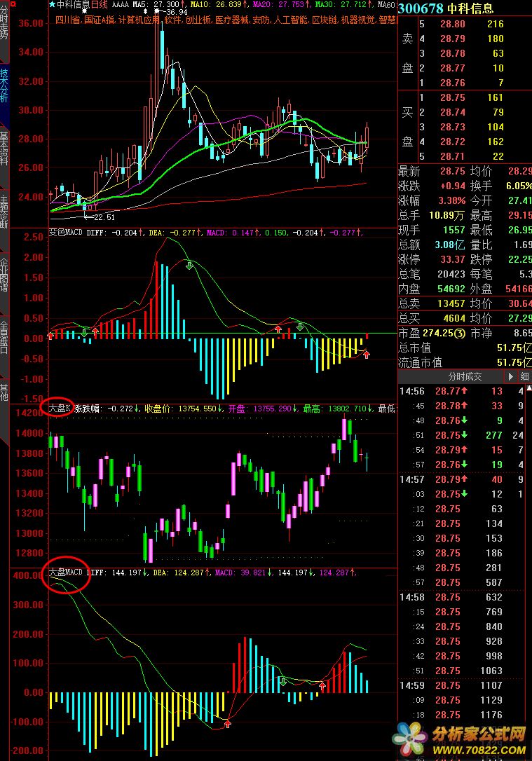Click the green down-arrow signal at MACD peak
The width and height of the screenshot is (532, 761).
[x=189, y=265]
